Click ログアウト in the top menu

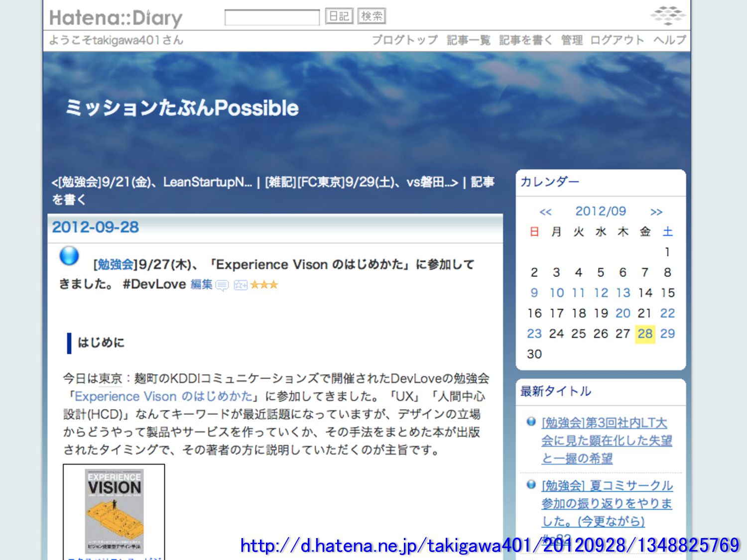(617, 40)
